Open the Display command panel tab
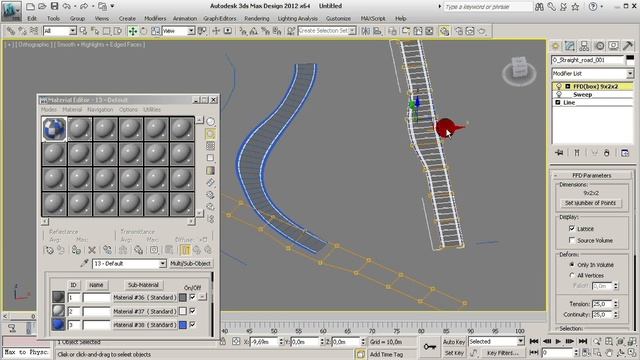The width and height of the screenshot is (640, 360). coord(613,46)
